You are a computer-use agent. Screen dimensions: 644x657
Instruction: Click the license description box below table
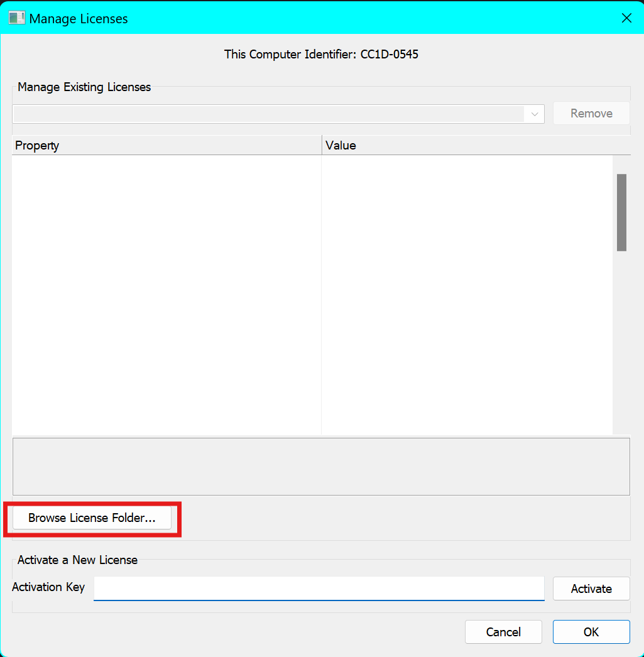tap(321, 466)
